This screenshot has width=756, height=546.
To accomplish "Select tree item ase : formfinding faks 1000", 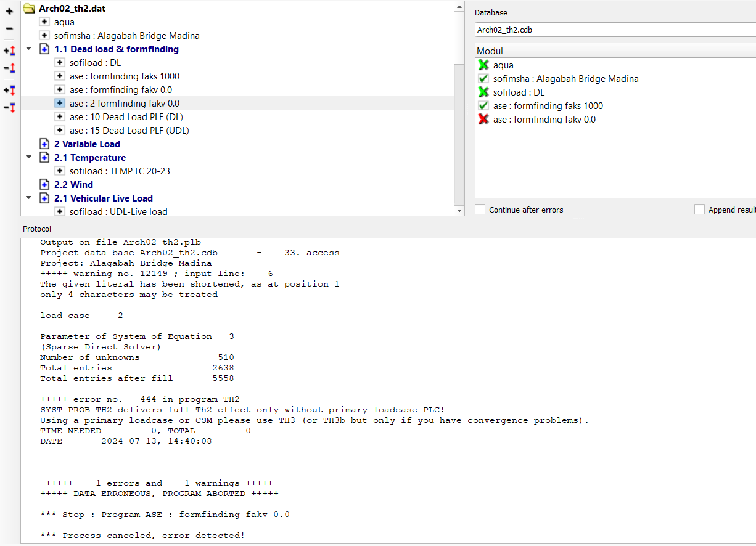I will coord(125,76).
